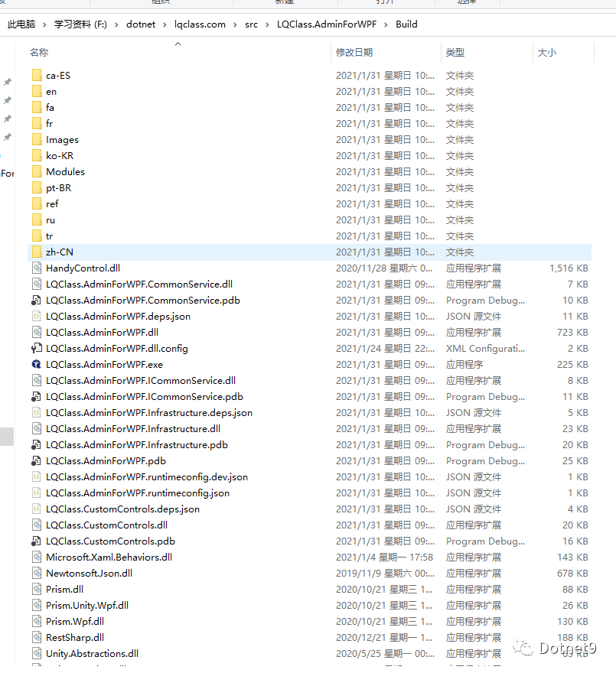This screenshot has width=616, height=673.
Task: Click Newtonsoft.Json.dll file icon
Action: (x=37, y=574)
